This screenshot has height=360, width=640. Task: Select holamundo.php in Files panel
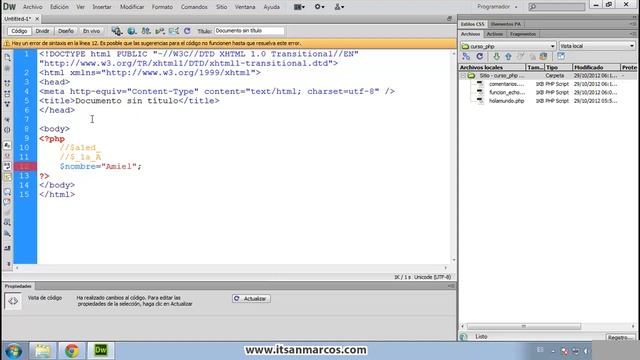tap(506, 101)
